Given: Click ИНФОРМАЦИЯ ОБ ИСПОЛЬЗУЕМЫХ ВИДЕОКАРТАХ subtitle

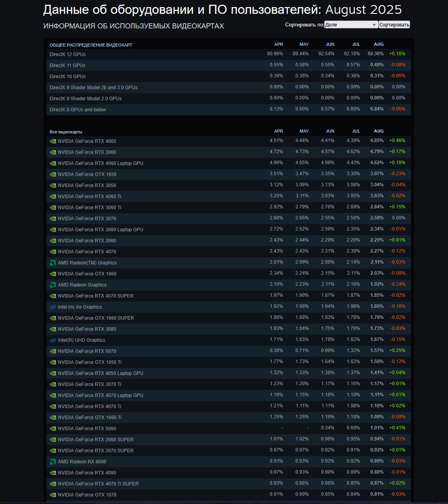Looking at the screenshot, I should point(134,26).
